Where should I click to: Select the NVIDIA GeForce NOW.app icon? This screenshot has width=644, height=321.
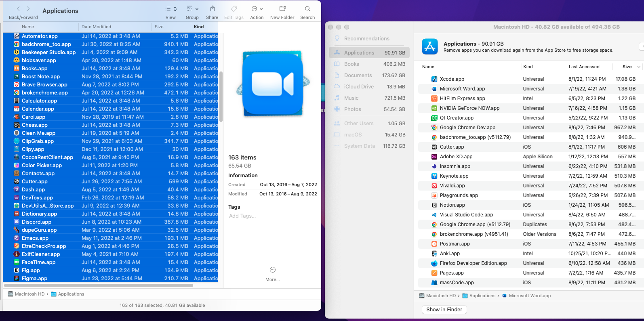click(x=434, y=108)
